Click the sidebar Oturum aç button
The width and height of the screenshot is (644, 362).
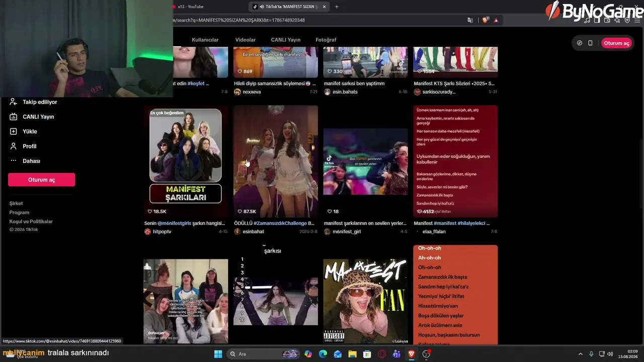click(41, 179)
